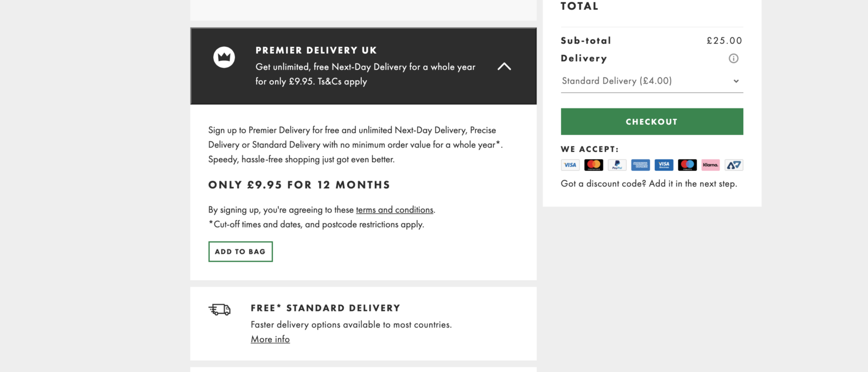Click the American Express payment icon
Image resolution: width=868 pixels, height=372 pixels.
640,165
